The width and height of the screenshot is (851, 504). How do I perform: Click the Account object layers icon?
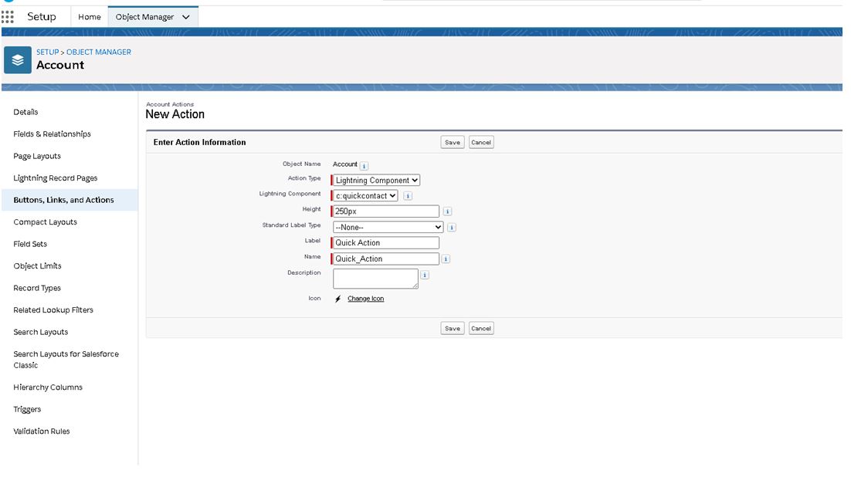pos(17,59)
